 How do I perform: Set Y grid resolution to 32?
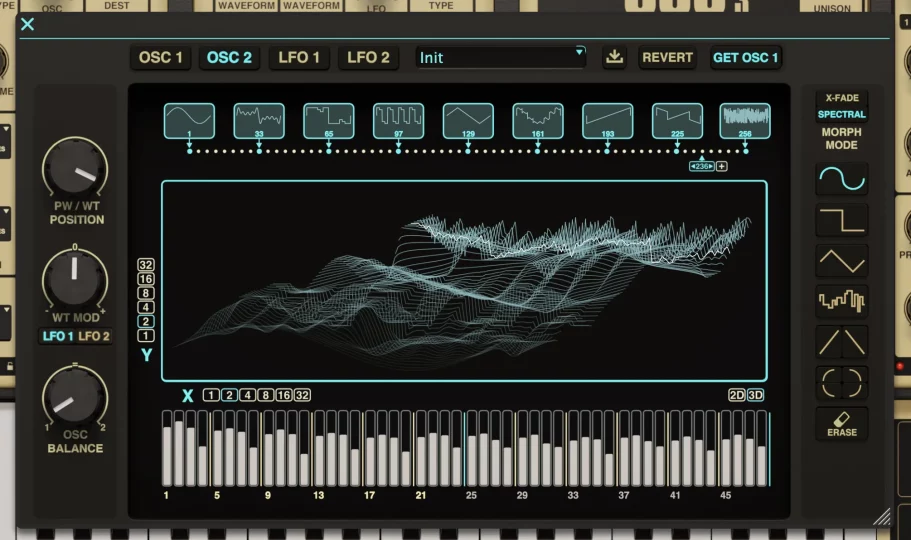point(146,265)
